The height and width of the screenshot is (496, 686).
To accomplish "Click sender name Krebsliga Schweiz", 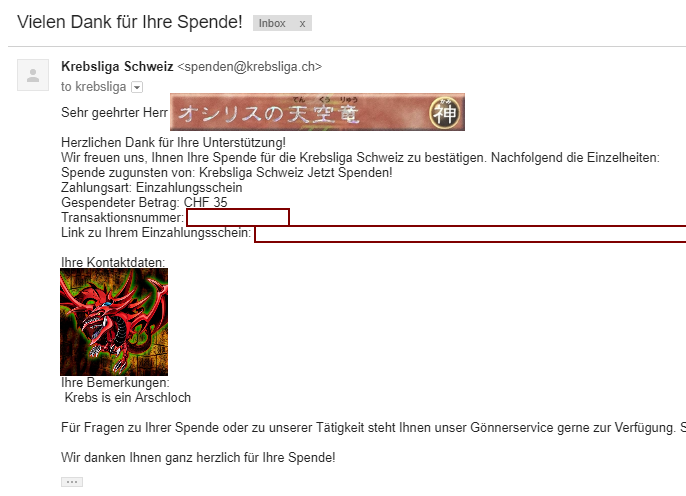I will (x=117, y=66).
